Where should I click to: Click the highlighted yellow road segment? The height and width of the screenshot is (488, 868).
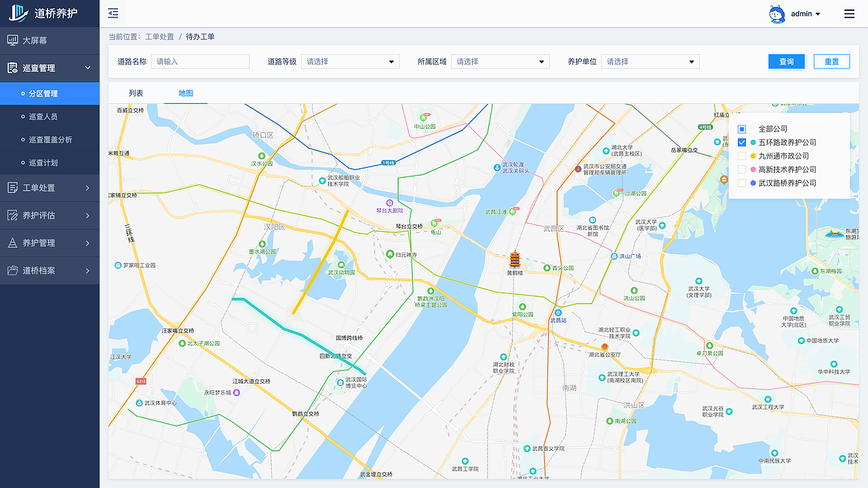[321, 262]
